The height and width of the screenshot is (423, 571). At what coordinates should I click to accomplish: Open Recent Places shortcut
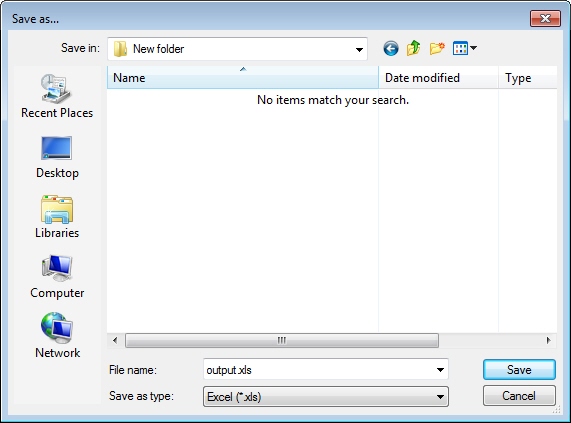click(x=57, y=96)
